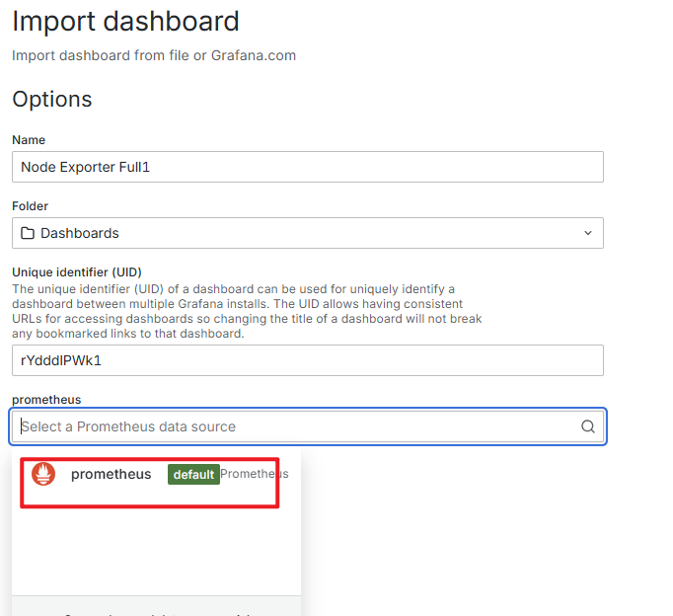Click the Options section heading
673x616 pixels.
pos(52,99)
